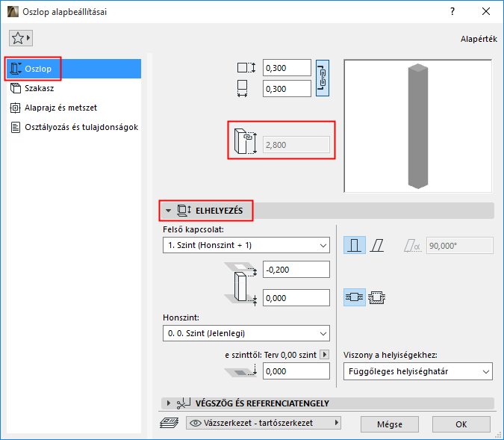Click the slant angle icon
The width and height of the screenshot is (504, 440).
[x=412, y=246]
